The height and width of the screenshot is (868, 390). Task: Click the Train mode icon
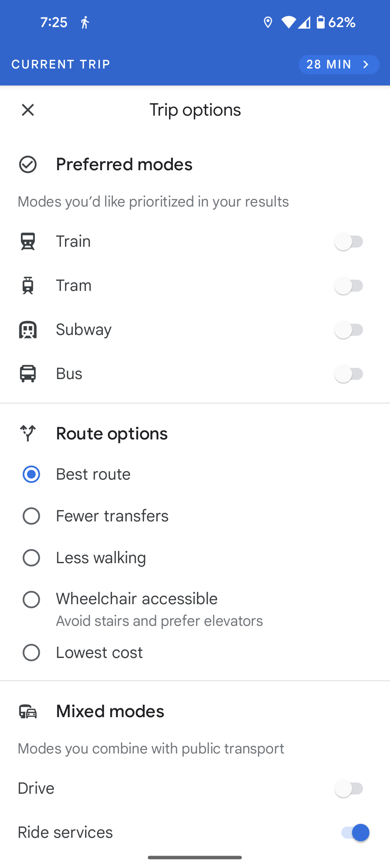(x=28, y=241)
